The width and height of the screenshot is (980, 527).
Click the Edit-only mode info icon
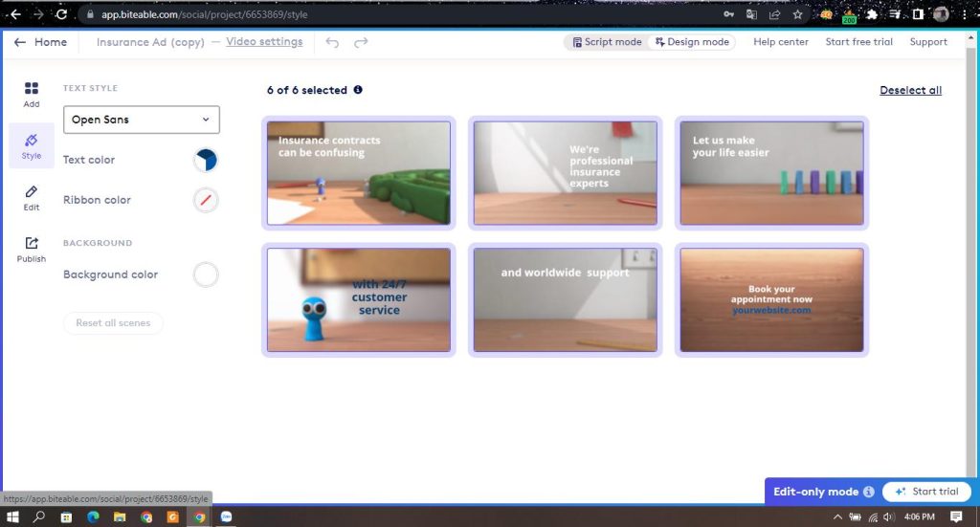pyautogui.click(x=869, y=492)
